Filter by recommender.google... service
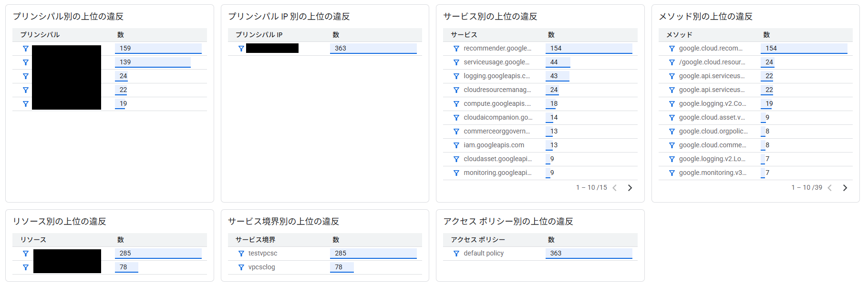The height and width of the screenshot is (286, 868). coord(456,49)
